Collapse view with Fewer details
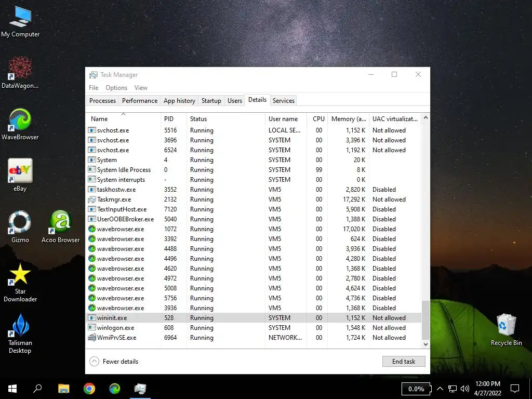 114,362
